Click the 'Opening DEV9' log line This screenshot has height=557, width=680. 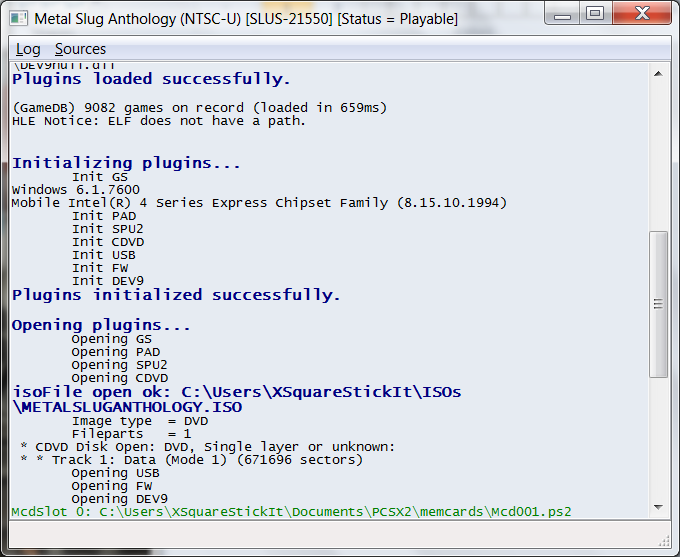coord(119,499)
